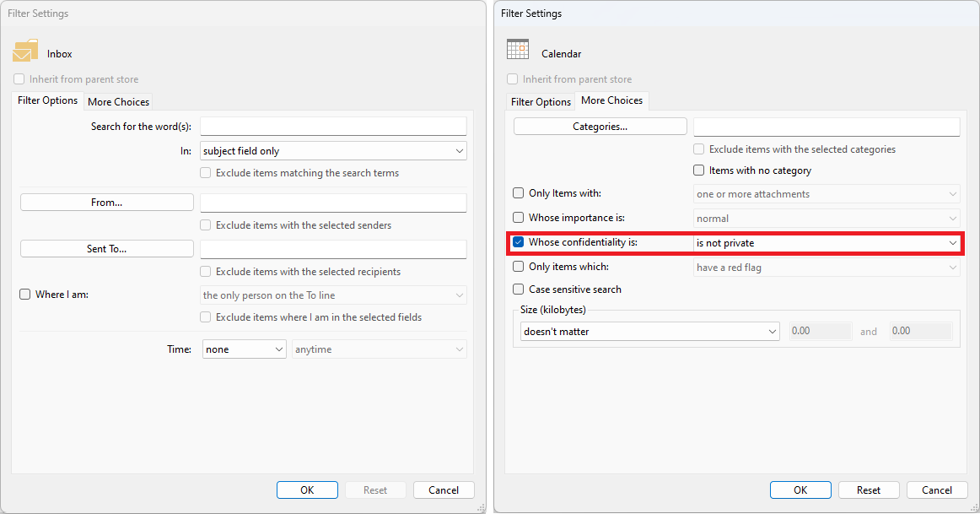This screenshot has height=514, width=980.
Task: Open the Categories... picker button
Action: (600, 127)
